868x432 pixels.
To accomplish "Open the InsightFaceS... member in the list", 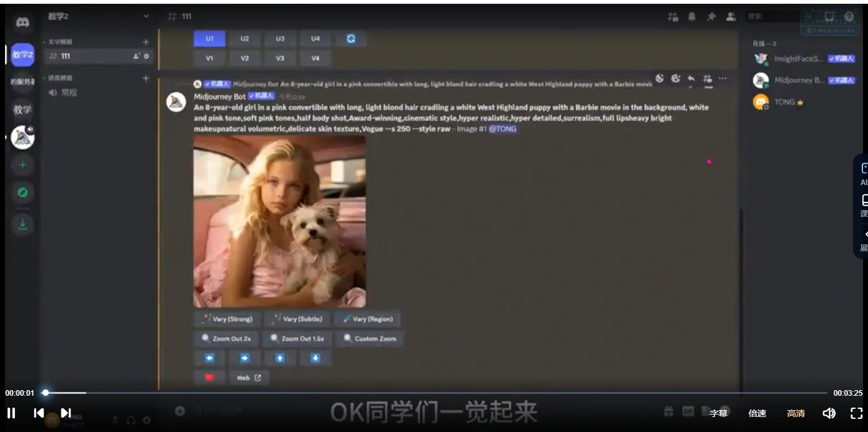I will click(804, 59).
